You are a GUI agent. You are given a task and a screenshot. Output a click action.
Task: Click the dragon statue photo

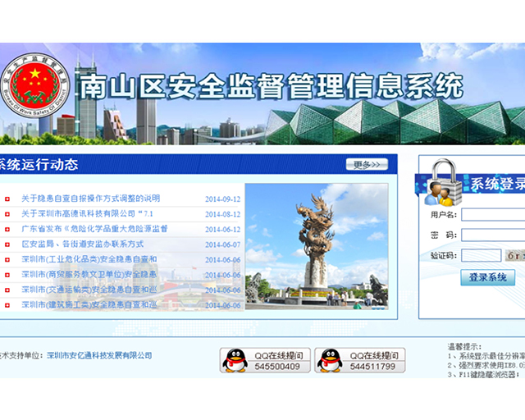[x=316, y=246]
